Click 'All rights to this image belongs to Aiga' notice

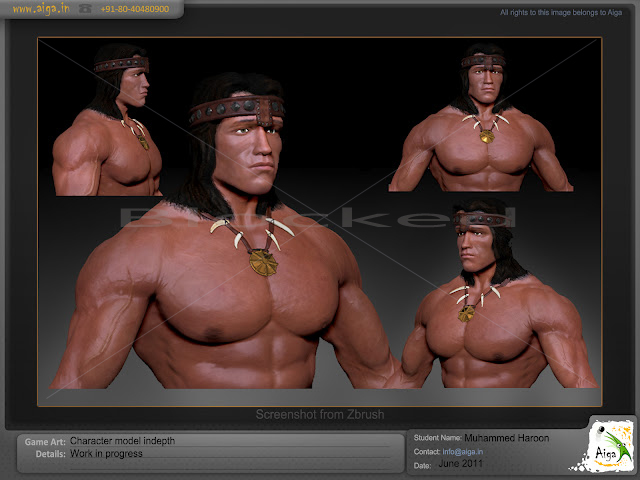[x=561, y=13]
